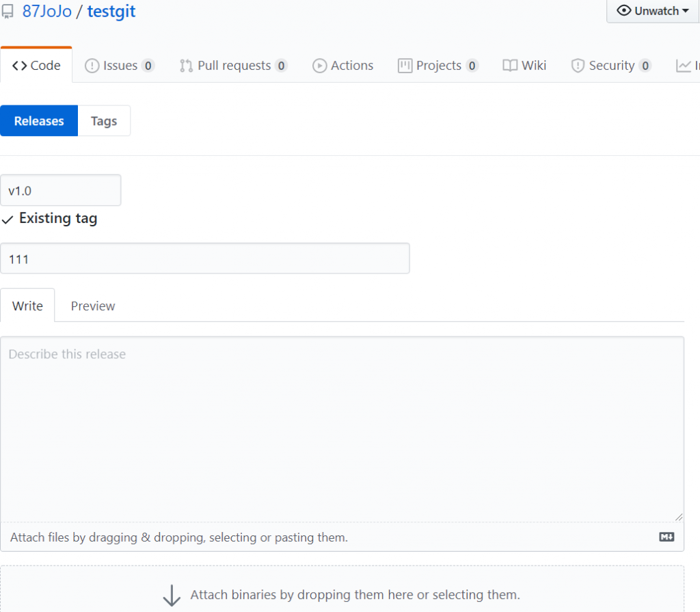Click the eye icon on Unwatch
This screenshot has height=612, width=700.
click(x=623, y=10)
